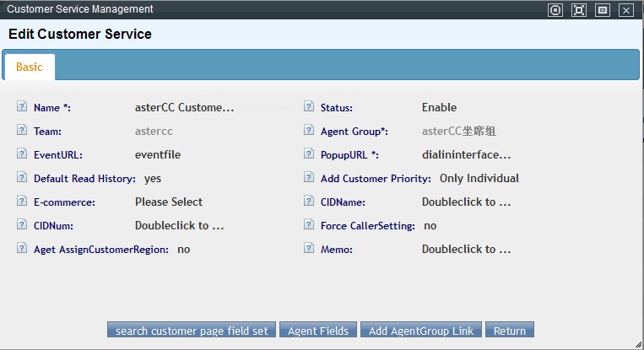The width and height of the screenshot is (644, 350).
Task: Click the help icon beside Name field
Action: click(22, 107)
